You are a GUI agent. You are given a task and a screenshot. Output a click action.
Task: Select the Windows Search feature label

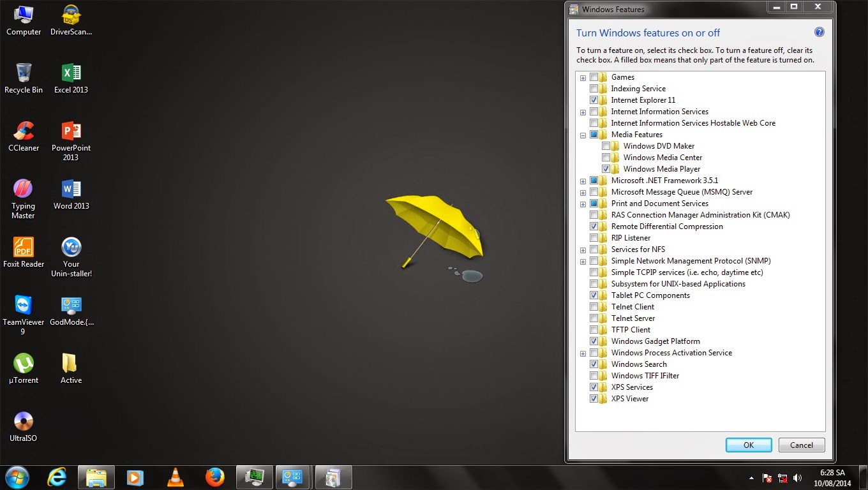point(639,364)
